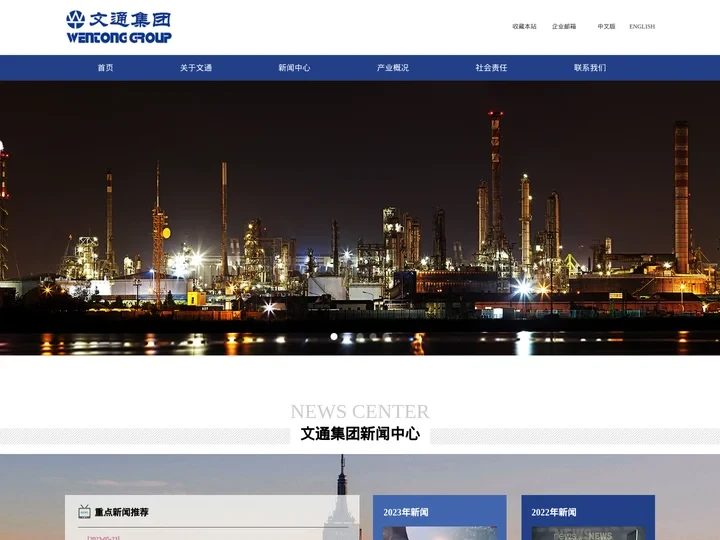
Task: Open the 社会责任 nav item
Action: click(x=491, y=68)
